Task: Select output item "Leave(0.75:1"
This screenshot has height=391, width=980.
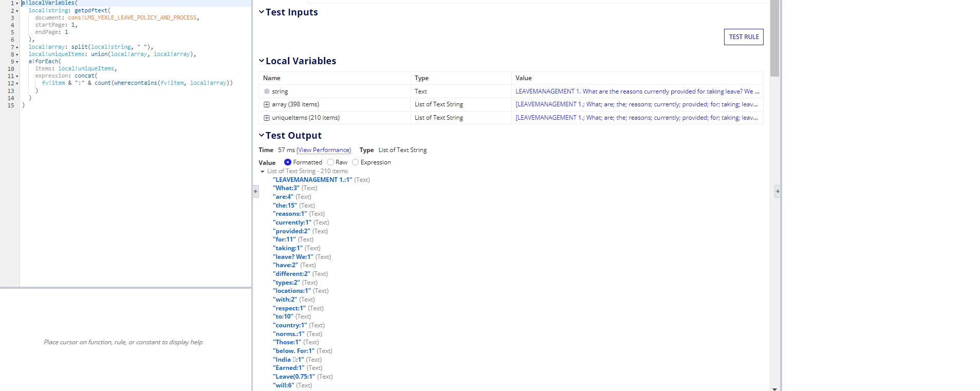Action: [x=294, y=377]
